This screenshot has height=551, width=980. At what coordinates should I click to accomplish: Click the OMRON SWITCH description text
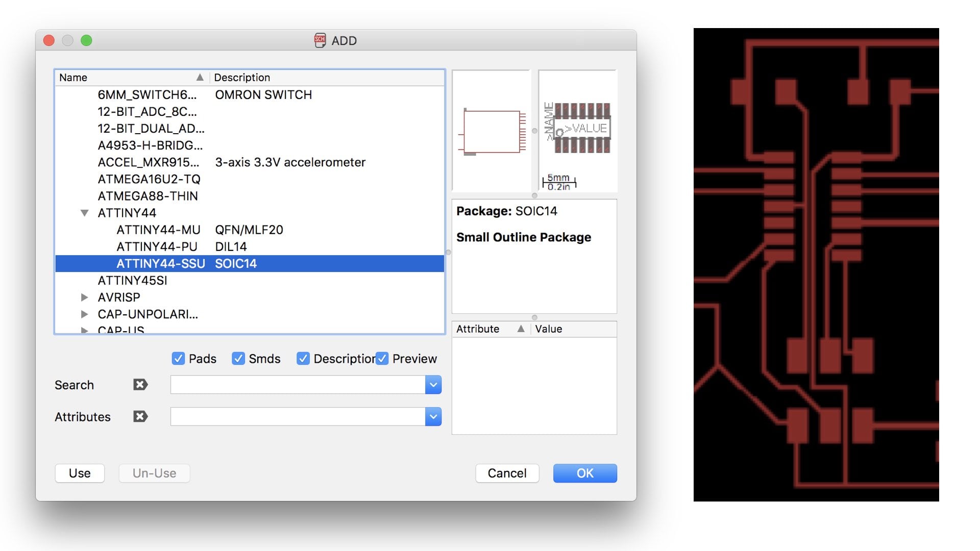coord(263,94)
